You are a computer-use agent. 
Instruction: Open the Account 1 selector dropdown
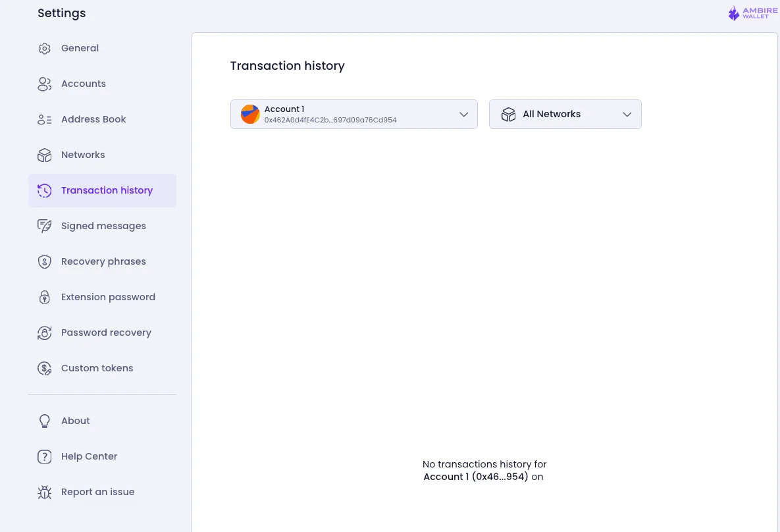coord(353,114)
